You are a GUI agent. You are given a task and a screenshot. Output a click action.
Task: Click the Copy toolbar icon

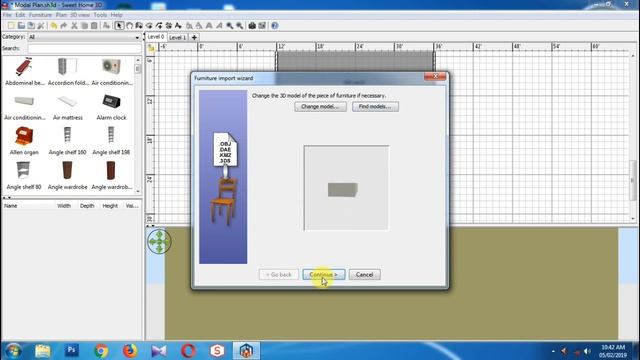tap(84, 26)
